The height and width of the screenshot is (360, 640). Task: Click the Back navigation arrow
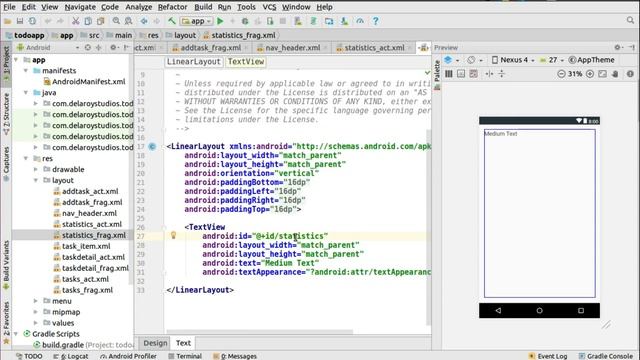tap(144, 21)
